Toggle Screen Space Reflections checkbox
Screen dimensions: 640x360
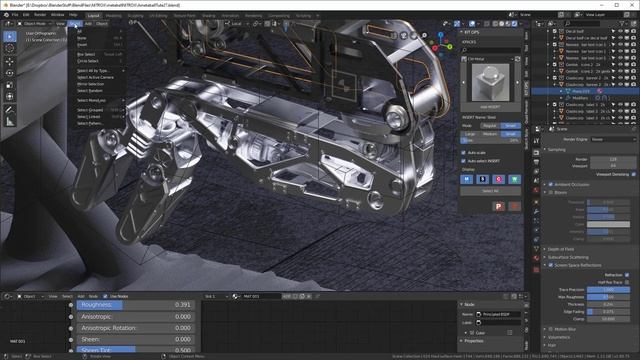tap(551, 265)
